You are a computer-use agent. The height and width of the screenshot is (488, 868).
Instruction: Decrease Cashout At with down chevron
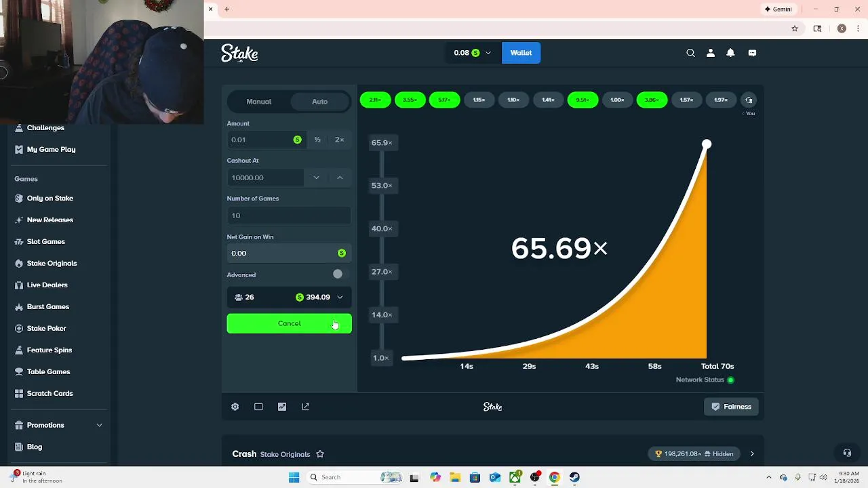click(x=316, y=178)
